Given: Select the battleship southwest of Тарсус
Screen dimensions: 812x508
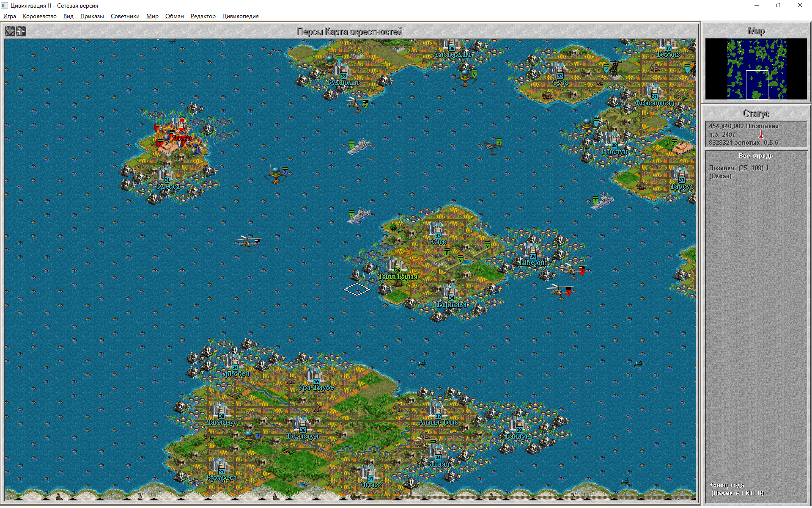Looking at the screenshot, I should point(602,201).
